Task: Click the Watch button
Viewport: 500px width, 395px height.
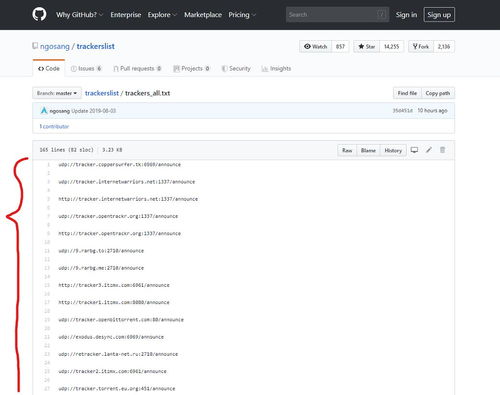Action: 316,47
